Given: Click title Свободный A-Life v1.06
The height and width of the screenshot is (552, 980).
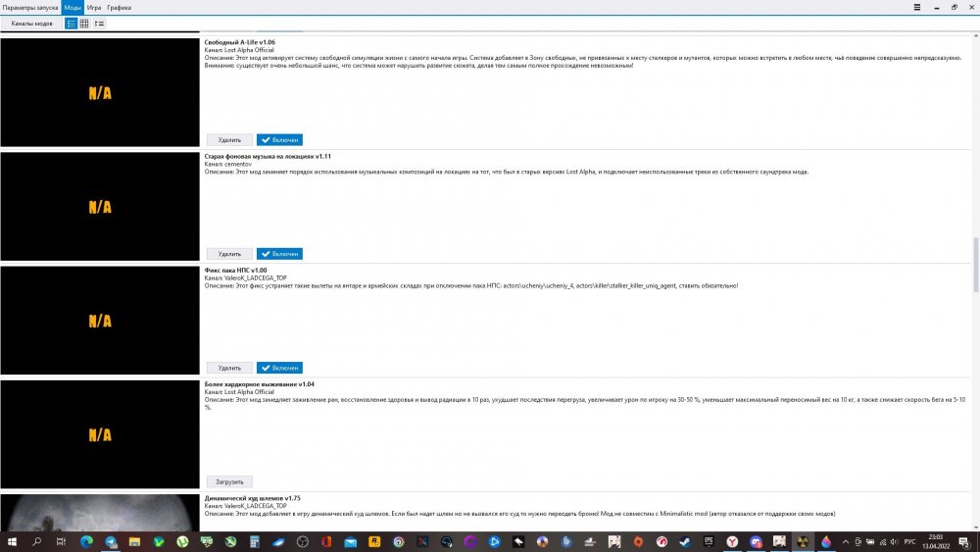Looking at the screenshot, I should (240, 42).
